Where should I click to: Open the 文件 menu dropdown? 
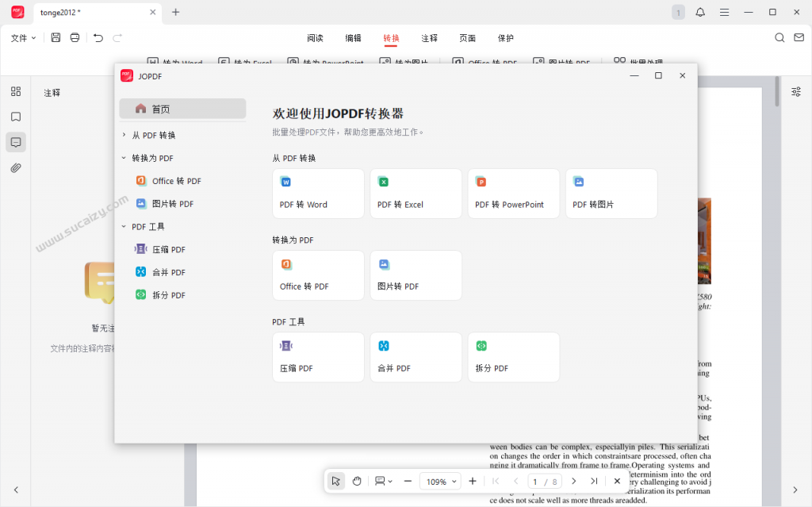pyautogui.click(x=23, y=37)
